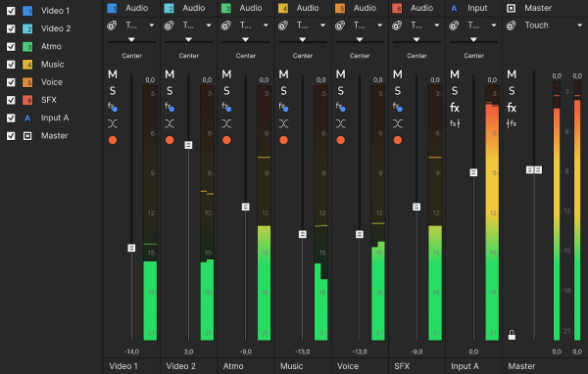Toggle the SFX channel checkbox
Screen dimensions: 588x374
(11, 100)
